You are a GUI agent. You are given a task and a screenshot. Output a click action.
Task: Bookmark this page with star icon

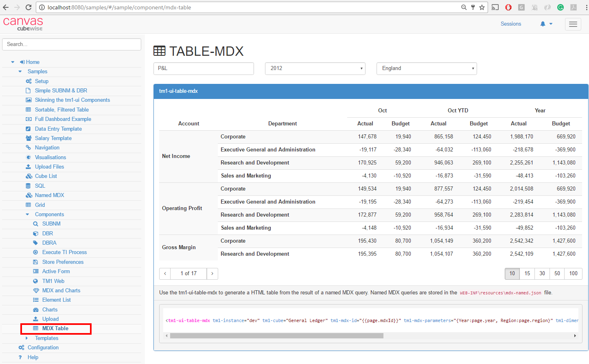point(482,7)
